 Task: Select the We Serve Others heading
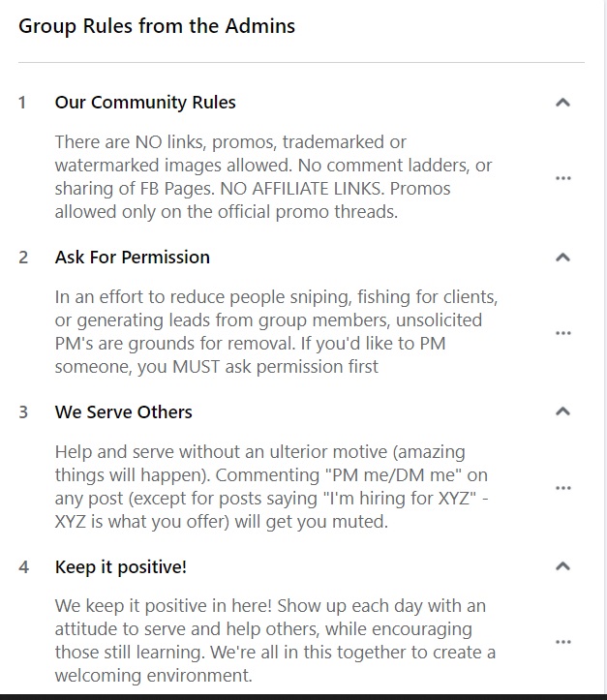coord(123,412)
